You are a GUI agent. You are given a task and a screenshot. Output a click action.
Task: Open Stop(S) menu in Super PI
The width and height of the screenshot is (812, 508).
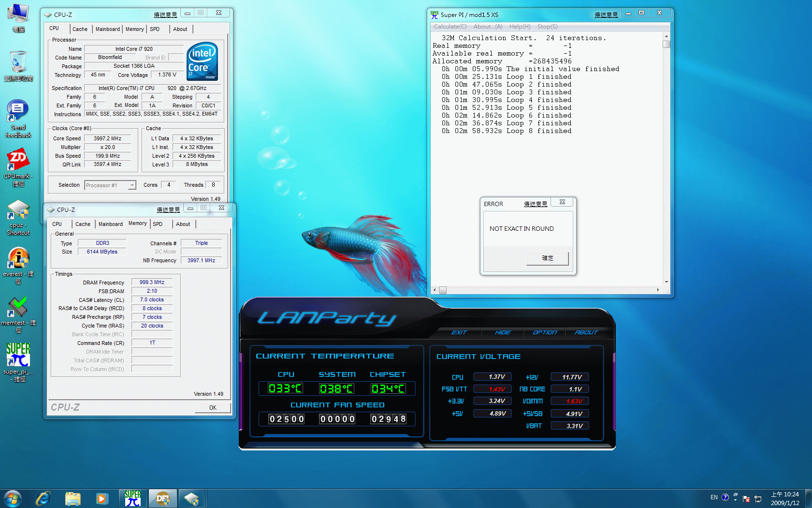pyautogui.click(x=547, y=27)
